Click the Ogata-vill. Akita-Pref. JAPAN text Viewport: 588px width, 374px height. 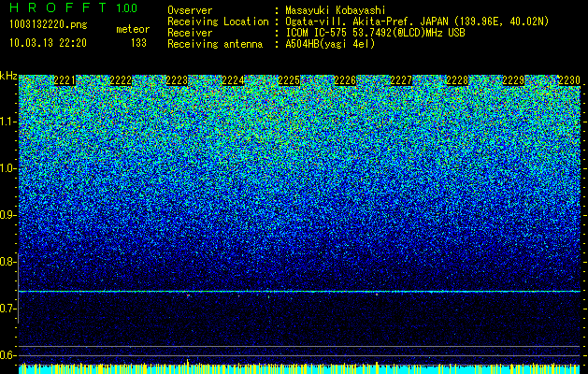368,22
